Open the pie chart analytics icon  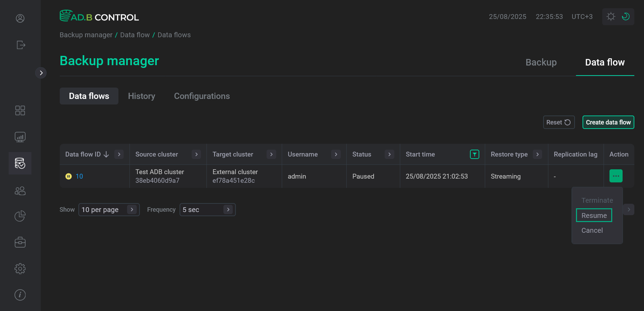[20, 216]
